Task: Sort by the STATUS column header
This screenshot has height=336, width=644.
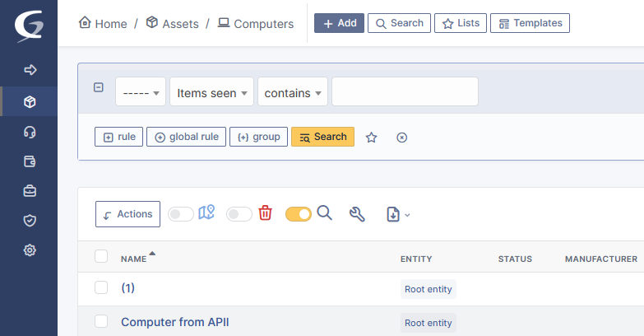Action: 515,259
